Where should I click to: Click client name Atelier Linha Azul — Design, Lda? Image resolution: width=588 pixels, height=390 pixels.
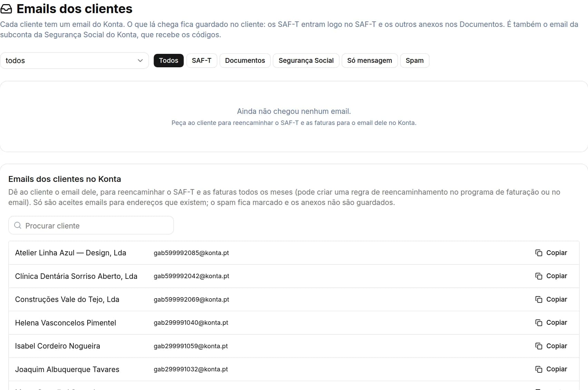click(x=70, y=253)
